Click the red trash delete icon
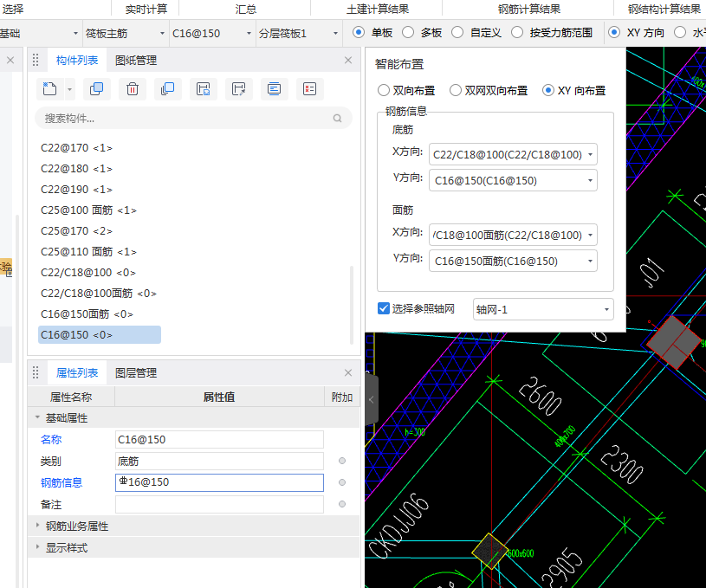 pos(133,88)
